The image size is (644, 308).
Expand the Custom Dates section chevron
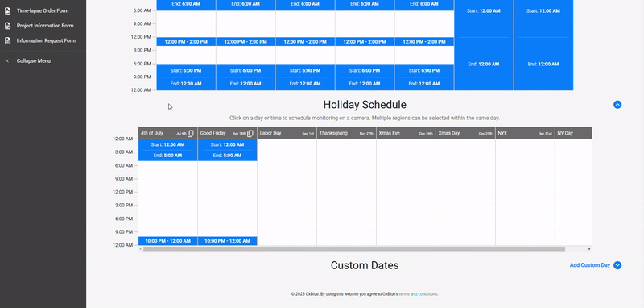pyautogui.click(x=617, y=265)
